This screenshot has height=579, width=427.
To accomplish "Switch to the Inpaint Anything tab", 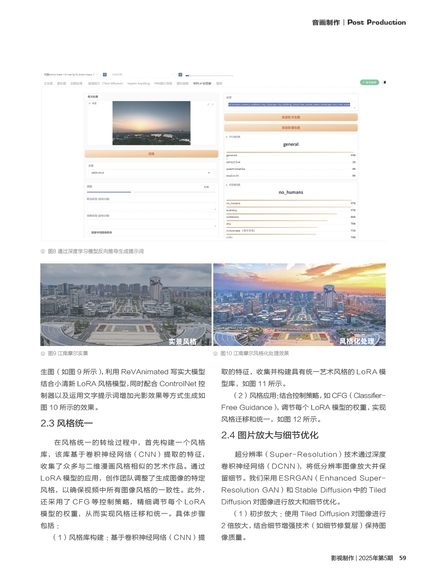I will (139, 83).
